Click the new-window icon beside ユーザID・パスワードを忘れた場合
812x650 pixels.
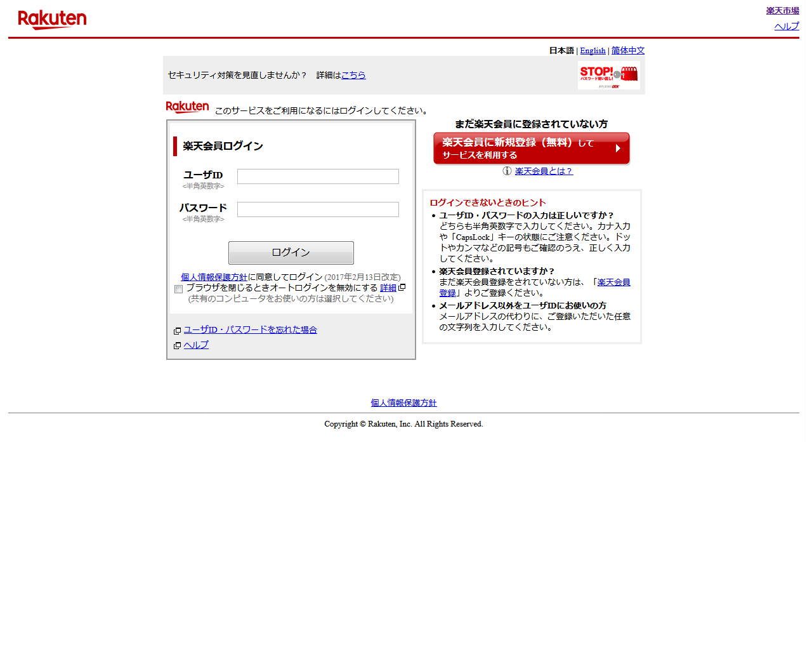tap(177, 331)
